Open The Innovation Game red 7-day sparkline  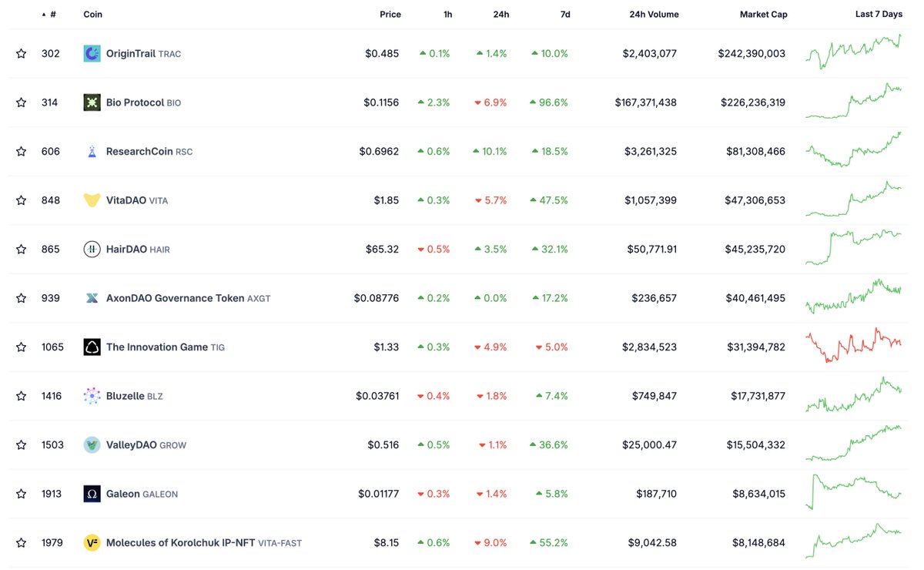coord(853,347)
